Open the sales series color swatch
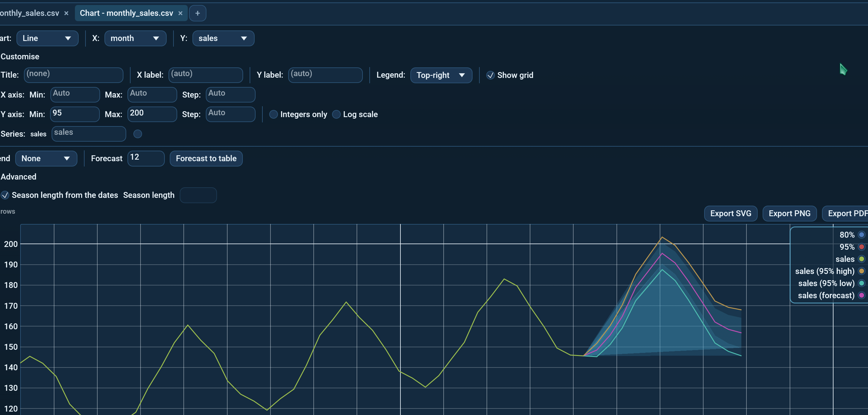This screenshot has width=868, height=415. [137, 134]
